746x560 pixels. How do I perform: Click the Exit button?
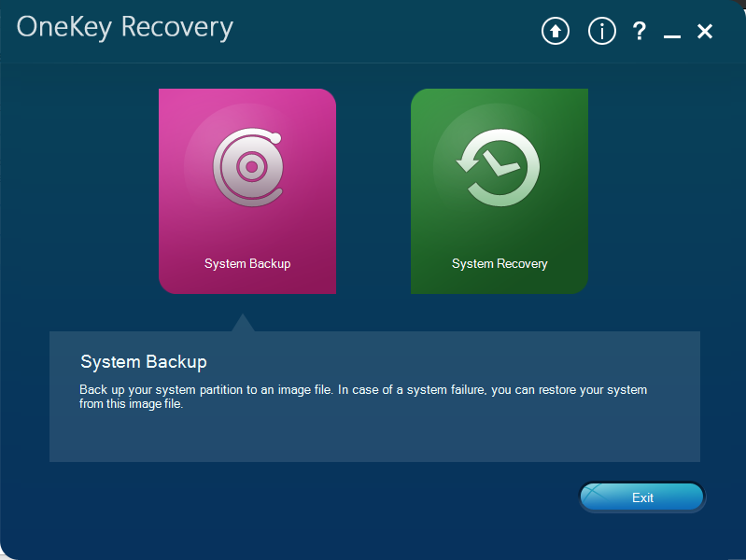click(641, 497)
